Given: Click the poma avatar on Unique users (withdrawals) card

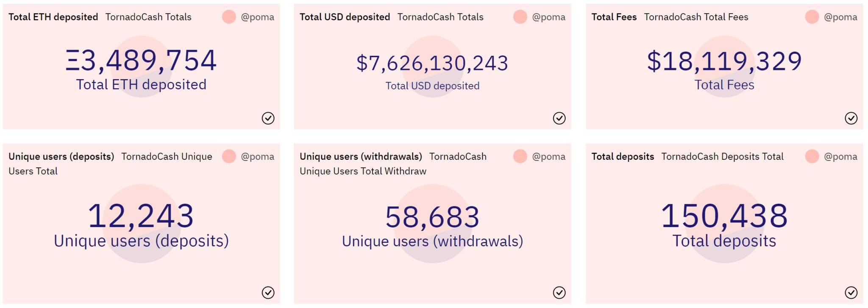Looking at the screenshot, I should pos(520,156).
